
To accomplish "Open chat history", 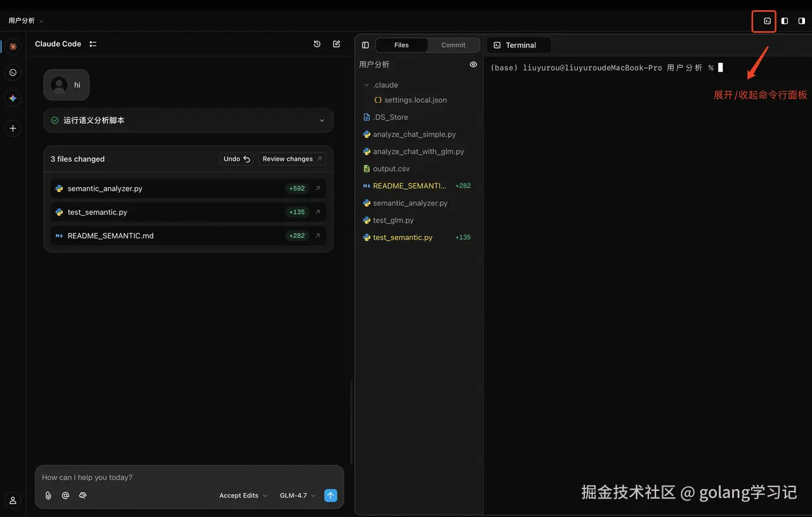I will coord(317,44).
